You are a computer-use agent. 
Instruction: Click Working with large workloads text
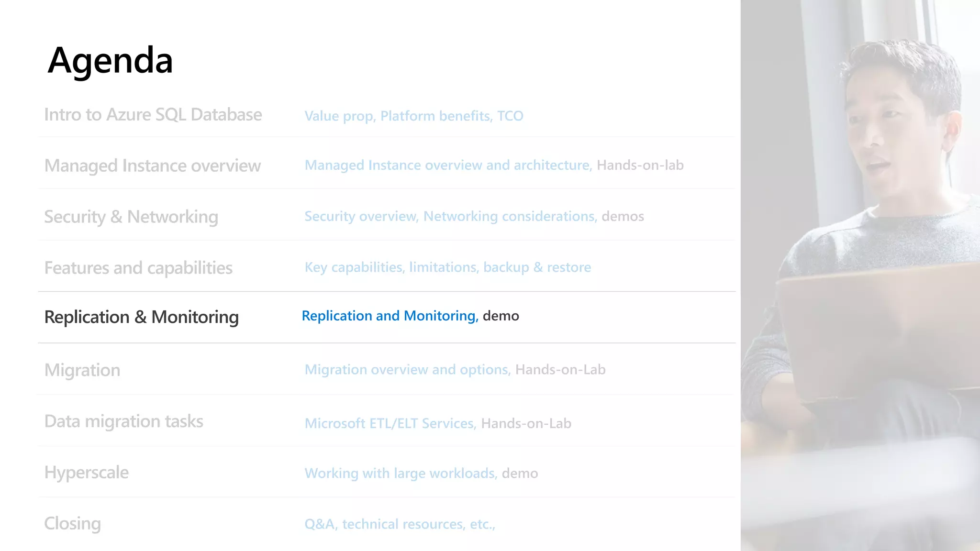[401, 474]
